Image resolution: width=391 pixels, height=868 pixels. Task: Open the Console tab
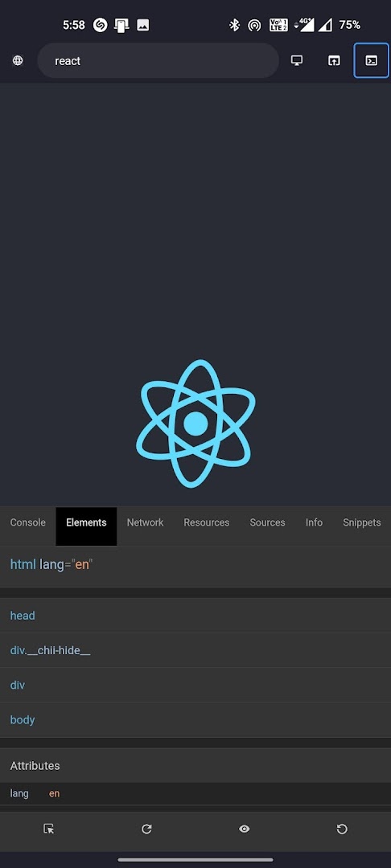(27, 522)
